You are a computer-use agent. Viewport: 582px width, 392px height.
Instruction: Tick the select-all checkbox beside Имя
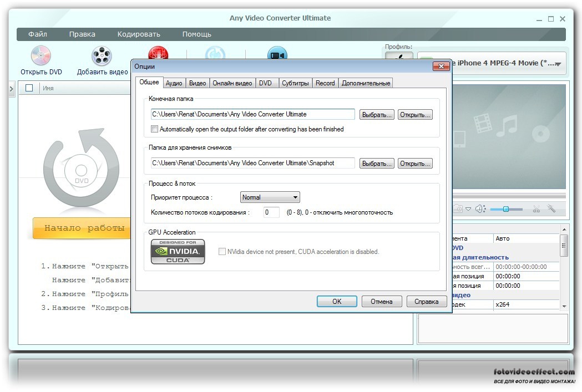pos(29,88)
